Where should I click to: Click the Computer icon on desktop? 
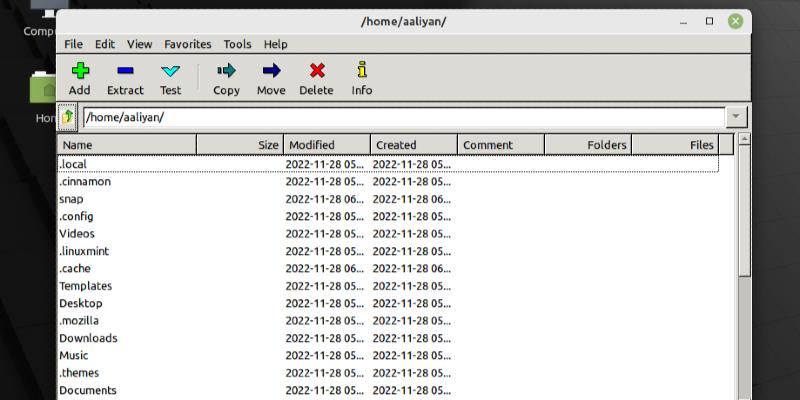tap(43, 7)
